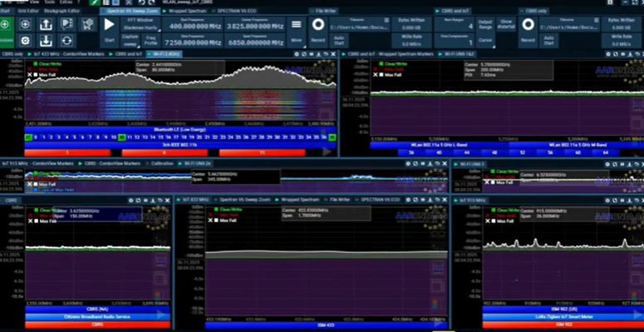Toggle Clear/Write trace in Wi-Fi 2.4GHz panel

tap(47, 64)
